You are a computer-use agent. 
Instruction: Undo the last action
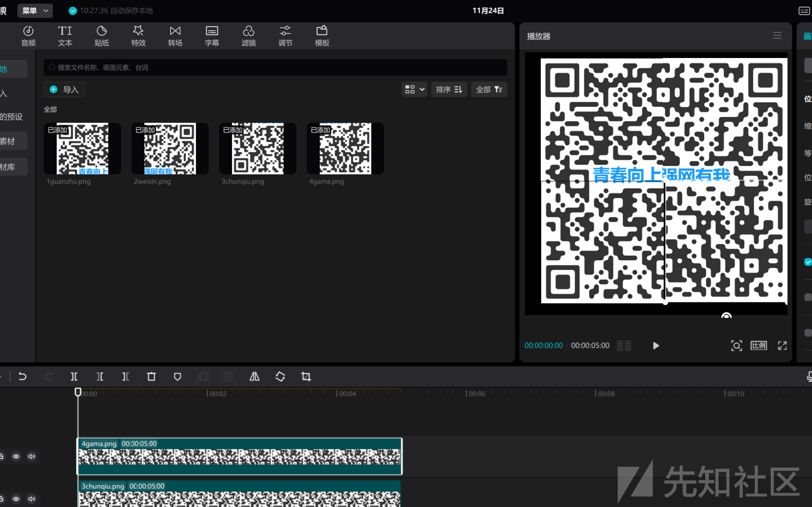(x=22, y=377)
